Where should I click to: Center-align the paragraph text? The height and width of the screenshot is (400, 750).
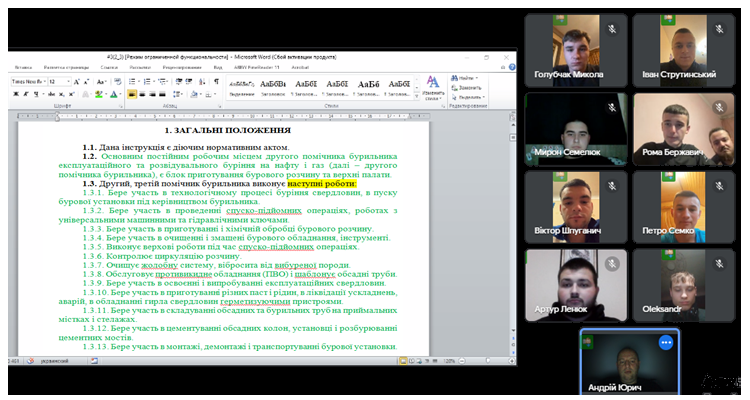(x=142, y=94)
